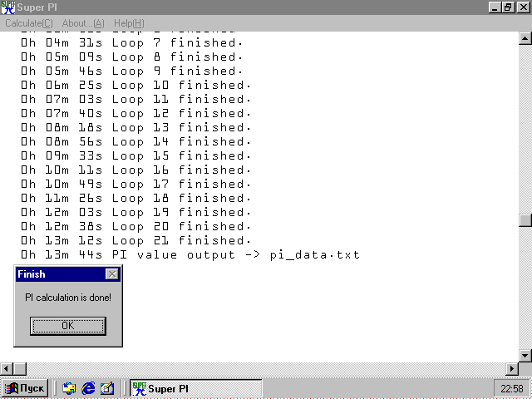The height and width of the screenshot is (399, 532).
Task: Open the Calculate(C) menu
Action: point(29,23)
